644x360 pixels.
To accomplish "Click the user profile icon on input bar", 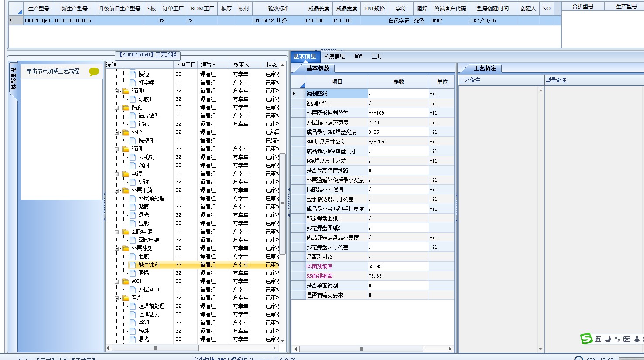I will 637,339.
